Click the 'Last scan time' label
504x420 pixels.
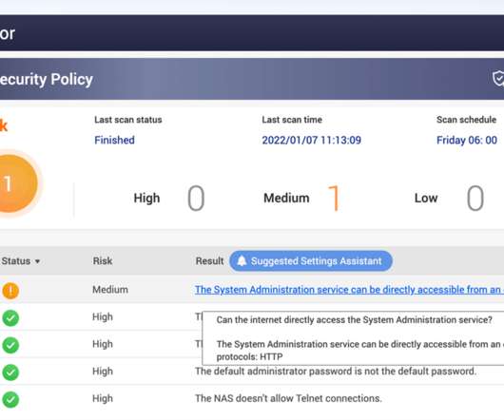click(x=292, y=120)
